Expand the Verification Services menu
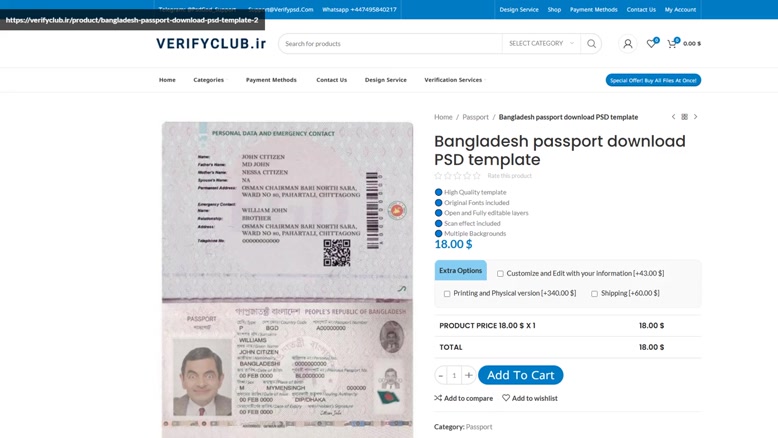The height and width of the screenshot is (438, 778). coord(454,80)
